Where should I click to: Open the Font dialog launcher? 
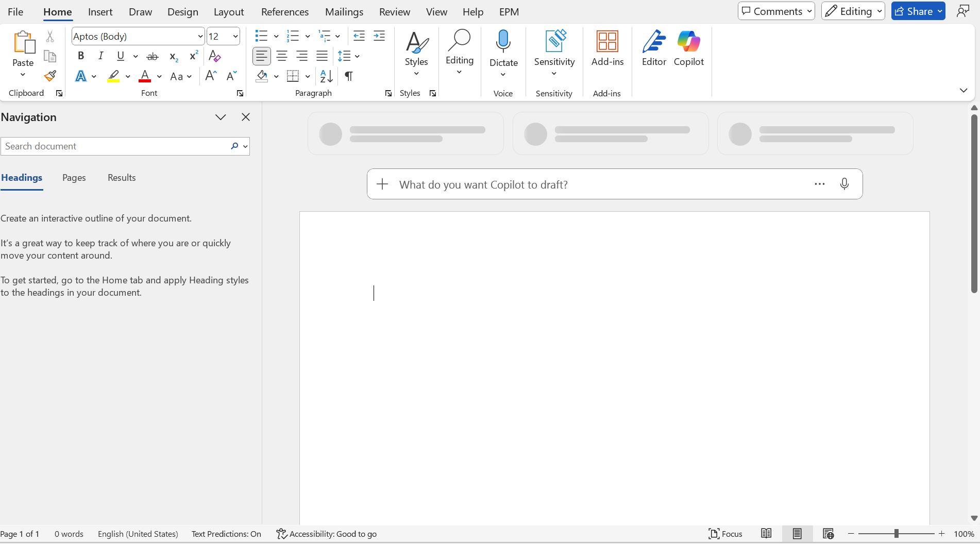pyautogui.click(x=240, y=93)
